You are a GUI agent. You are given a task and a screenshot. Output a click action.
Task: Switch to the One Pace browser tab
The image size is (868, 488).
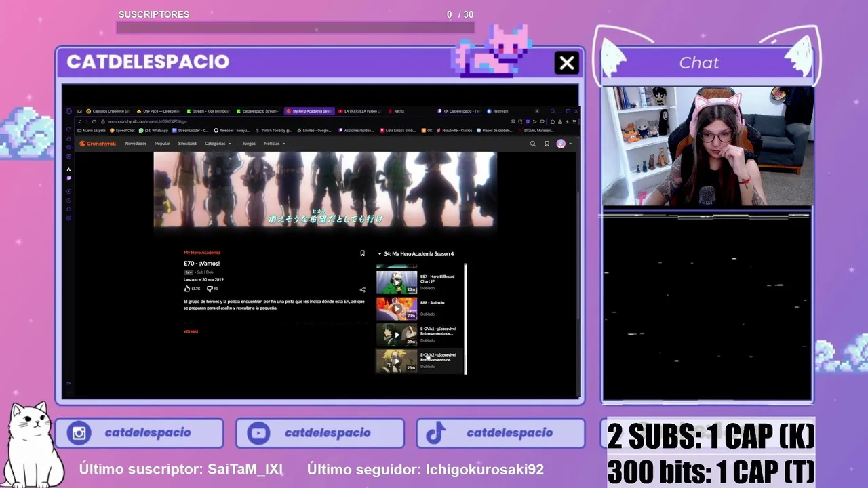pyautogui.click(x=158, y=111)
